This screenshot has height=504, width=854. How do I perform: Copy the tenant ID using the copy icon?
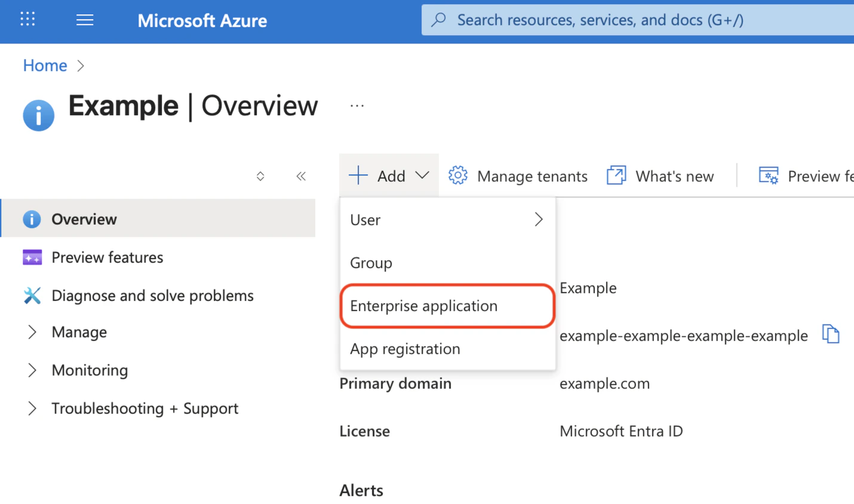(831, 334)
